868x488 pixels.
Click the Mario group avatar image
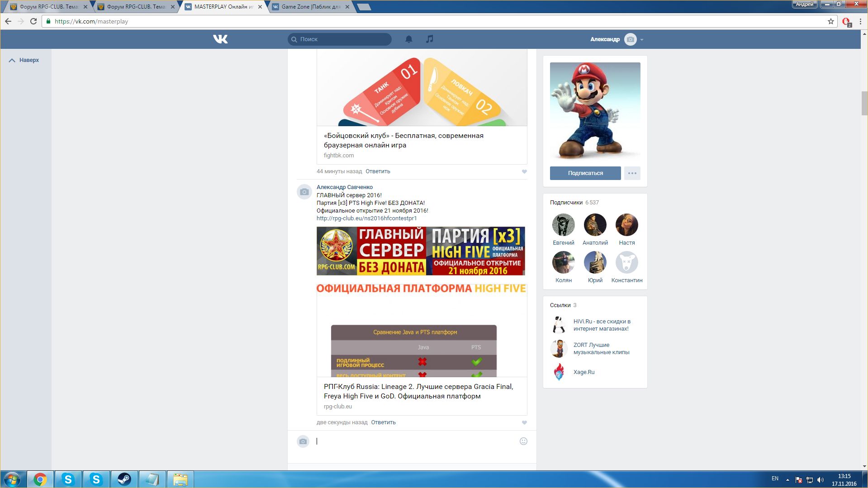click(x=595, y=111)
